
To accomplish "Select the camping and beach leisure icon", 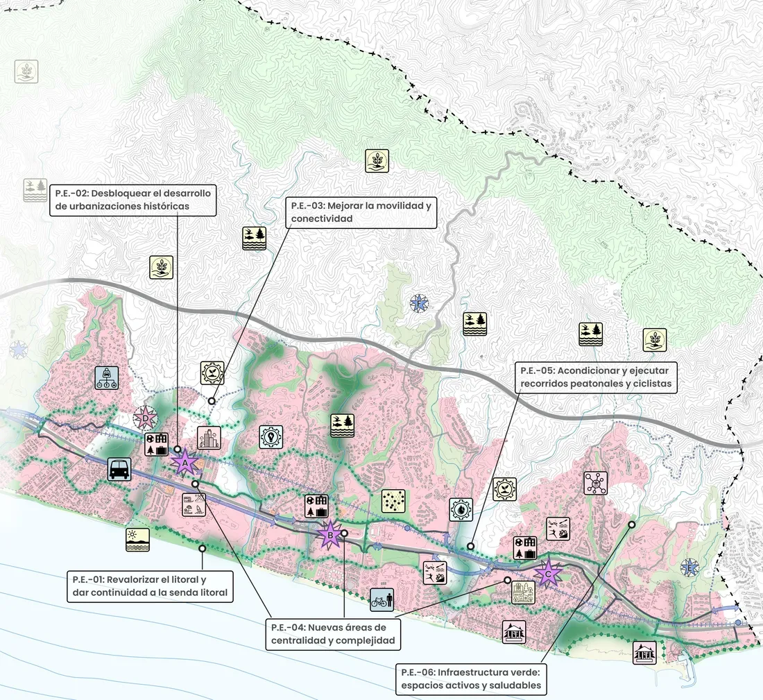I will coord(194,505).
